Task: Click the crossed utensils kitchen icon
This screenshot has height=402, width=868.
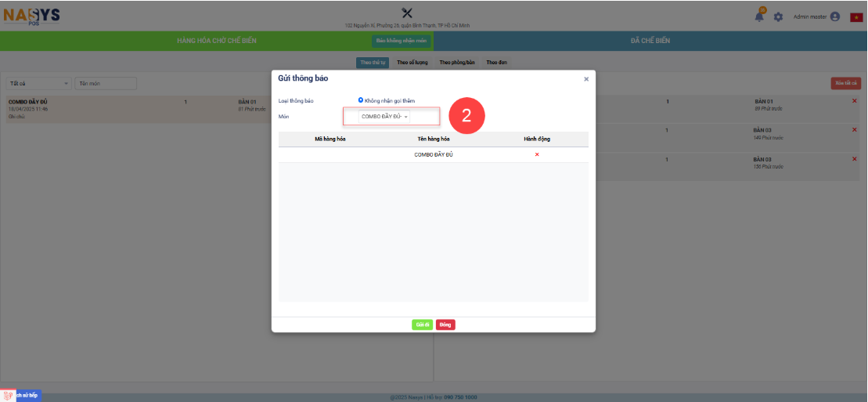Action: tap(407, 13)
